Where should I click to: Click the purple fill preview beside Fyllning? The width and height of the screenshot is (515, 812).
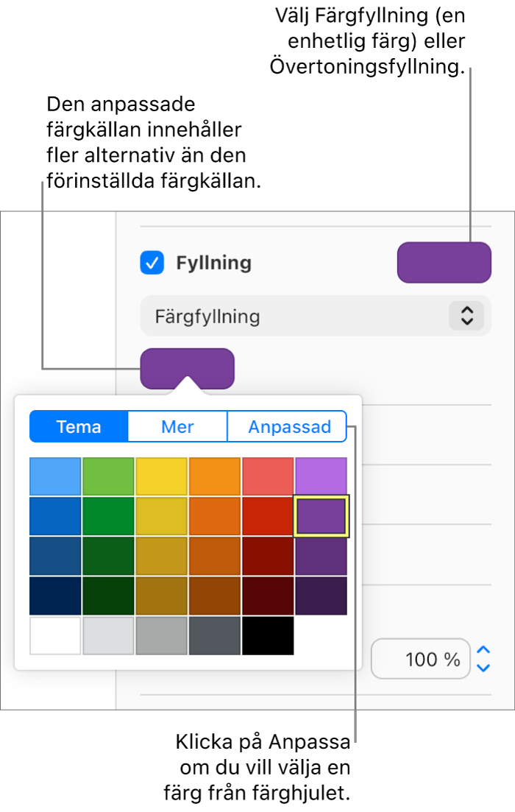pyautogui.click(x=444, y=263)
